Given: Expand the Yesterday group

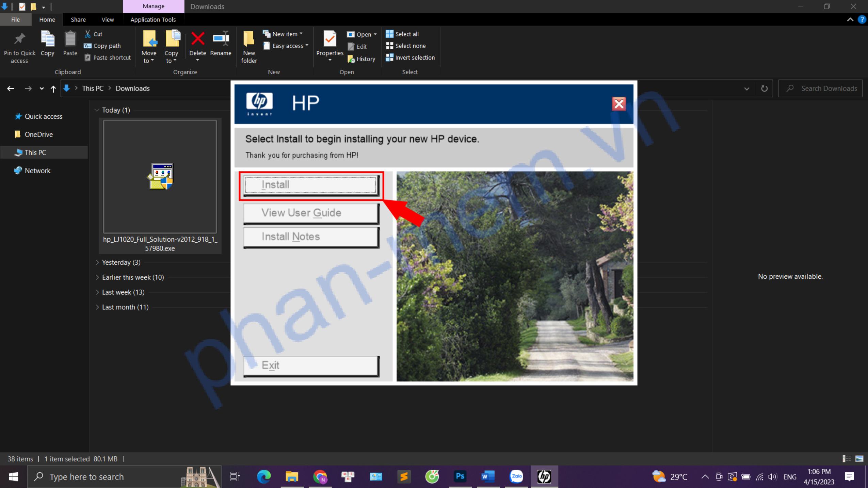Looking at the screenshot, I should pos(97,262).
